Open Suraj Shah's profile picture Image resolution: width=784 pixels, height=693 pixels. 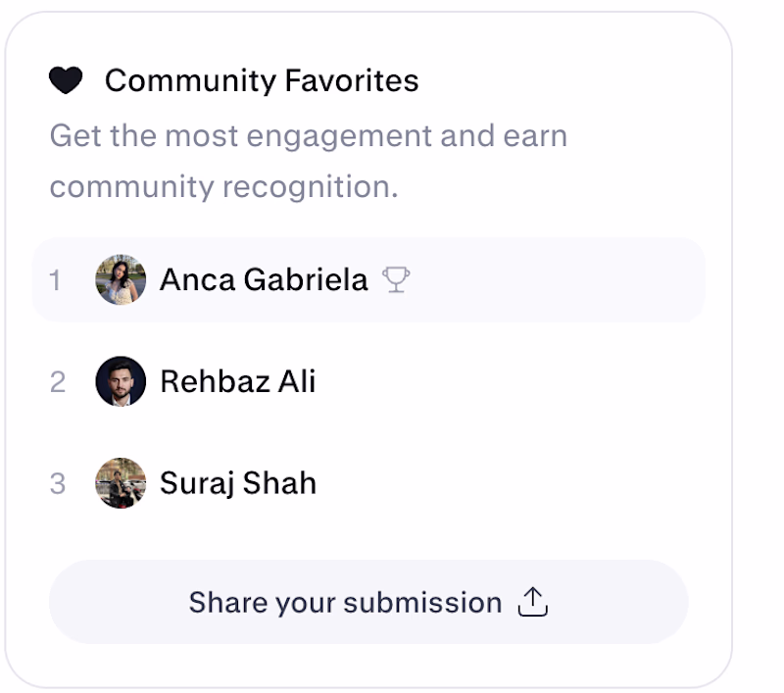[x=121, y=483]
